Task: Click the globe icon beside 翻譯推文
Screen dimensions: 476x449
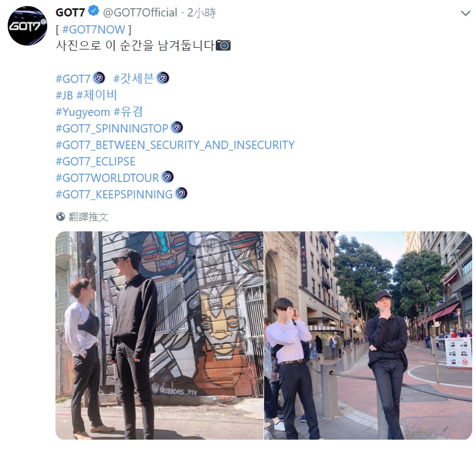Action: point(60,217)
